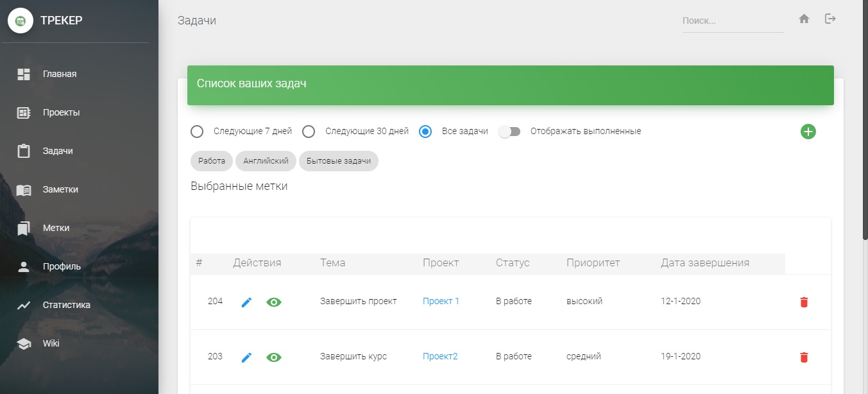Open the Проекты section
Image resolution: width=868 pixels, height=394 pixels.
point(61,112)
